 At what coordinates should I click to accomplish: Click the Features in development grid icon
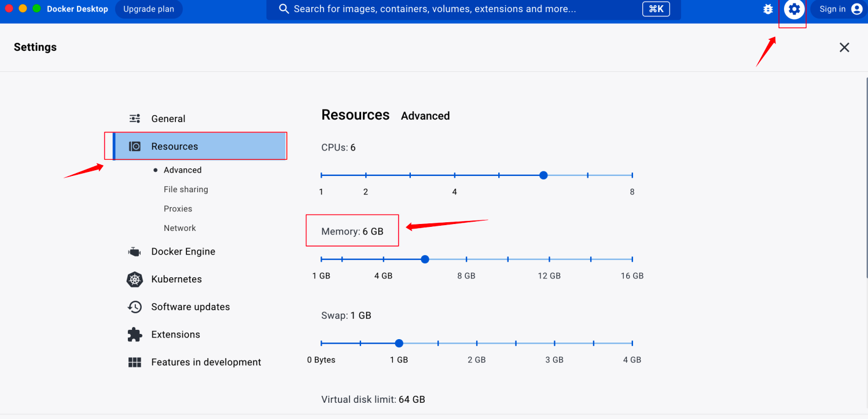click(x=135, y=362)
